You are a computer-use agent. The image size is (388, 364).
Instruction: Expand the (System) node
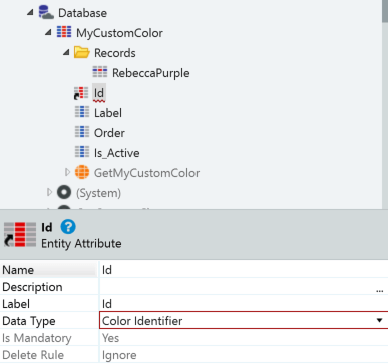pos(49,192)
